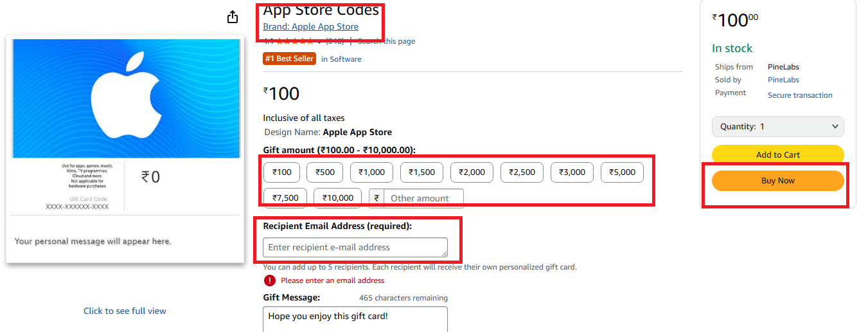Click the In stock status text

coord(732,48)
